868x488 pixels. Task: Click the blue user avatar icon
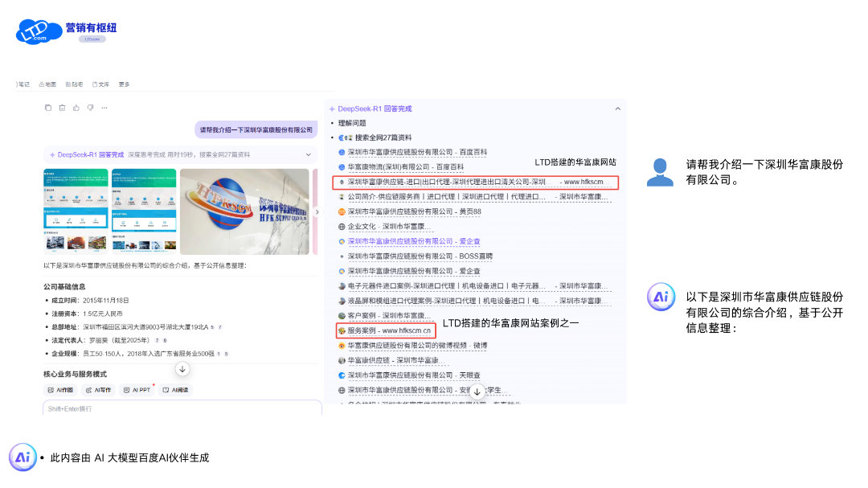click(661, 172)
